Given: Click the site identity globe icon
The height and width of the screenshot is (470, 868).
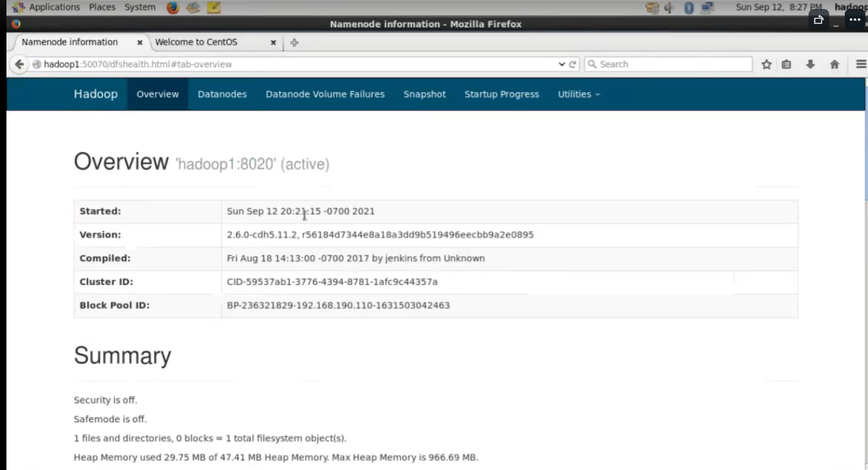Looking at the screenshot, I should (x=37, y=64).
